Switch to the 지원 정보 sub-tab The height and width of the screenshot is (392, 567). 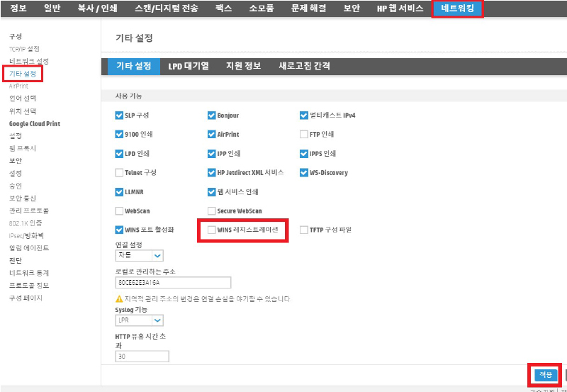244,67
